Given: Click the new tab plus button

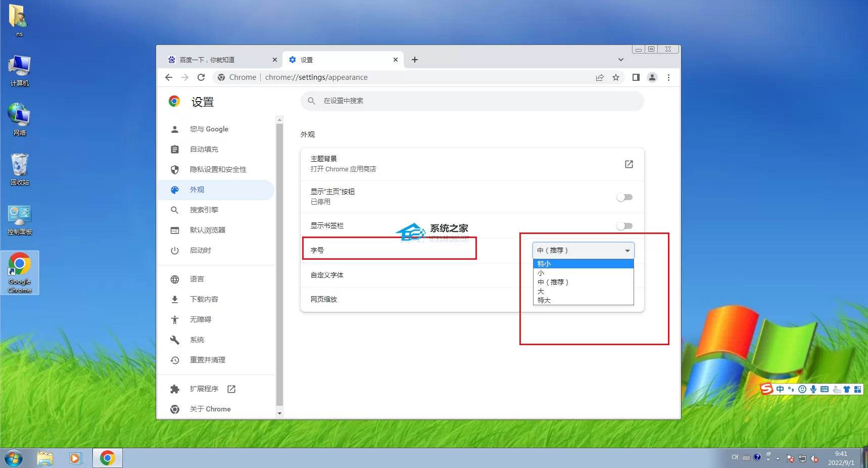Looking at the screenshot, I should (x=415, y=60).
